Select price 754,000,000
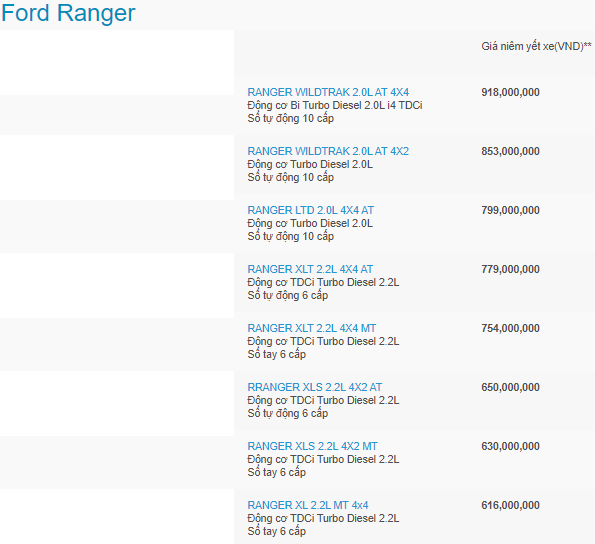This screenshot has height=544, width=595. pos(510,328)
